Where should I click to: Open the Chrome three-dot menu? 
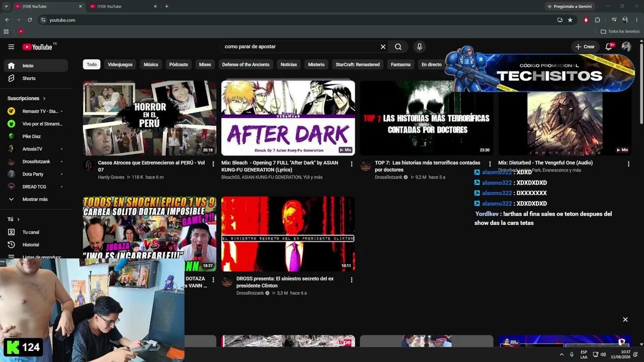click(637, 20)
